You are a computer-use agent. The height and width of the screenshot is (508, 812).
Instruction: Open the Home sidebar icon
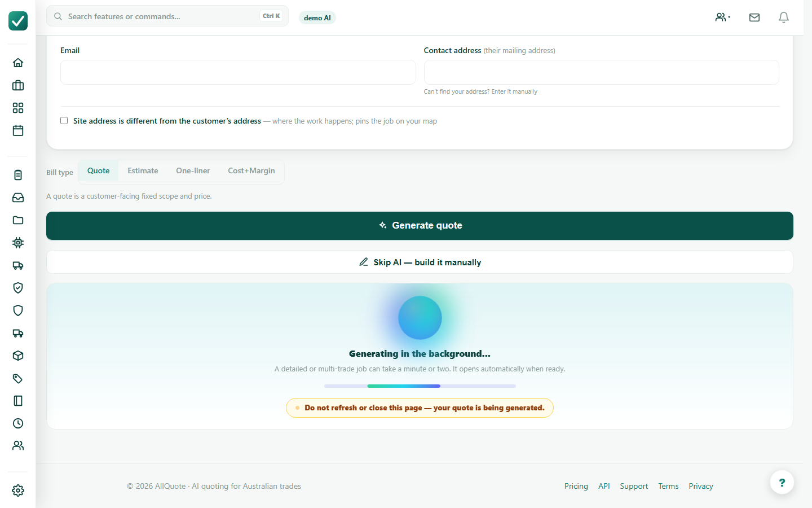click(18, 63)
